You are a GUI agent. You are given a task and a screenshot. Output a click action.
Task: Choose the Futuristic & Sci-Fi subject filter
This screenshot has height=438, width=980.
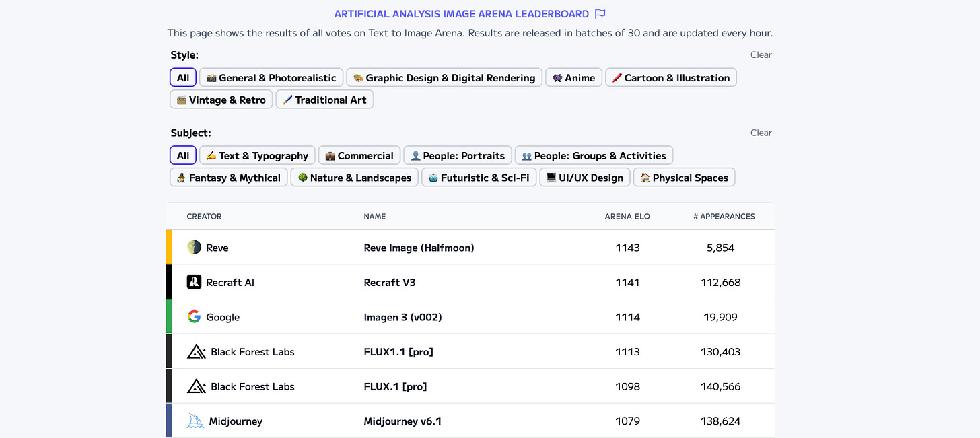[479, 178]
